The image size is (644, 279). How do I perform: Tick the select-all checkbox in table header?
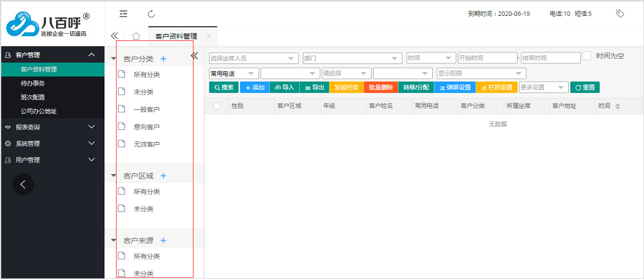(x=217, y=106)
